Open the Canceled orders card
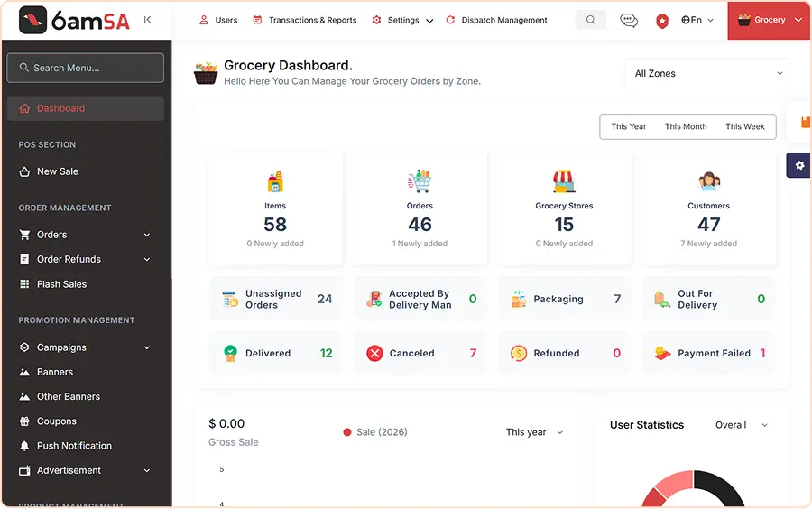The width and height of the screenshot is (812, 509). (x=420, y=353)
